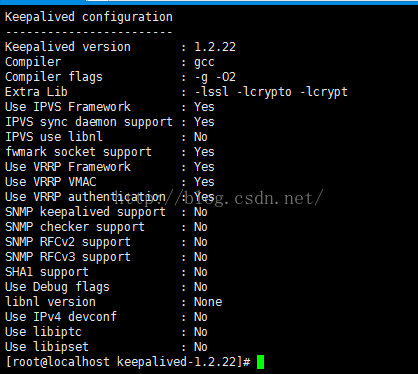Screen dimensions: 418x374
Task: Click the Use libipset line
Action: click(106, 347)
